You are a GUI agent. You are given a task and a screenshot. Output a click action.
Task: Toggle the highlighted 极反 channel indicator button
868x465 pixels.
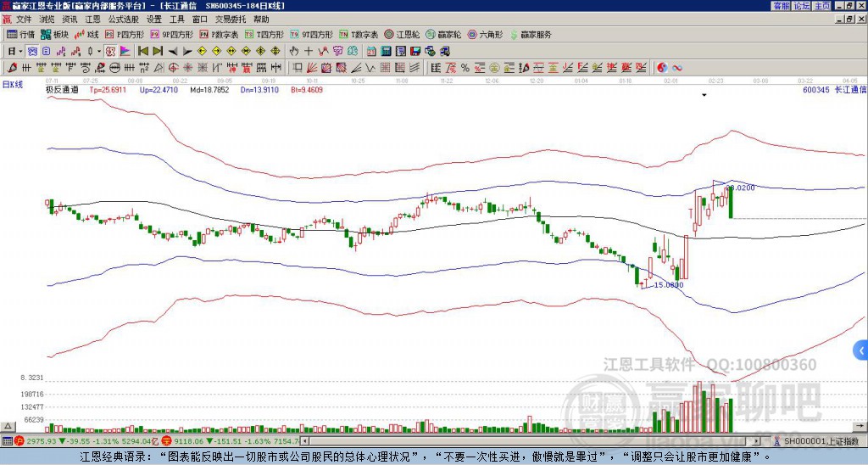pos(110,52)
